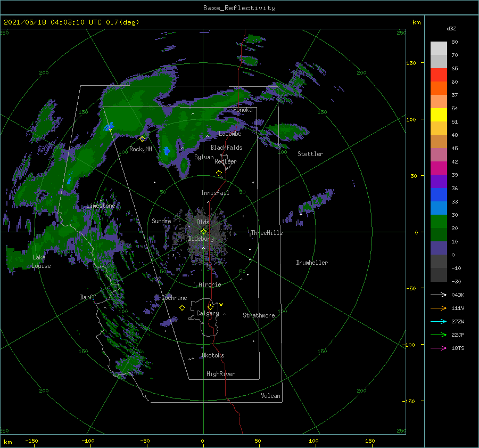
Task: Click the Blackfalds city label
Action: tap(226, 148)
